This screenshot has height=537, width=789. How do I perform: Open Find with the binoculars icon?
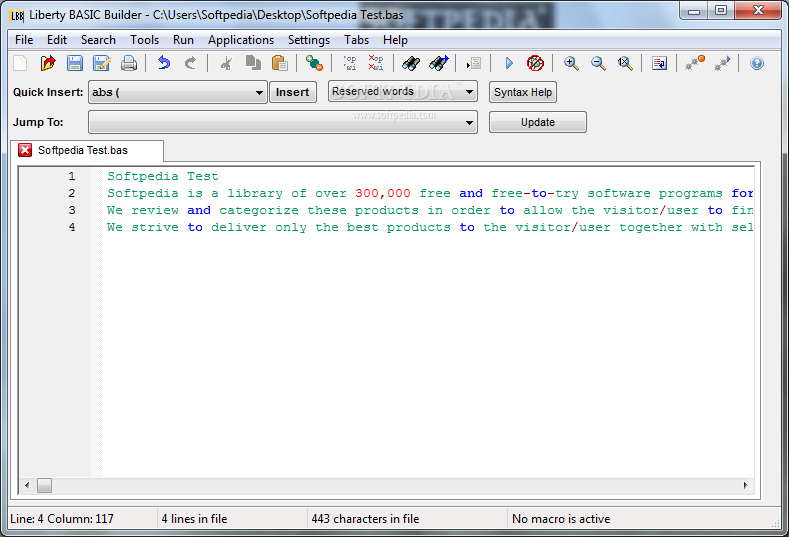(x=411, y=63)
